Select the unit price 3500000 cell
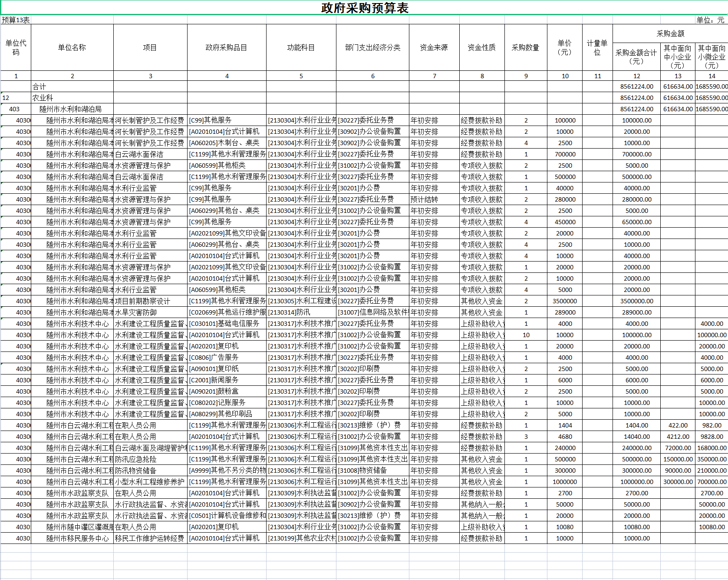 tap(565, 301)
